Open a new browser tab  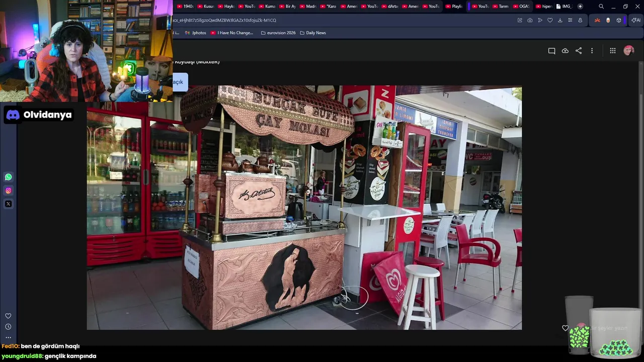click(580, 7)
